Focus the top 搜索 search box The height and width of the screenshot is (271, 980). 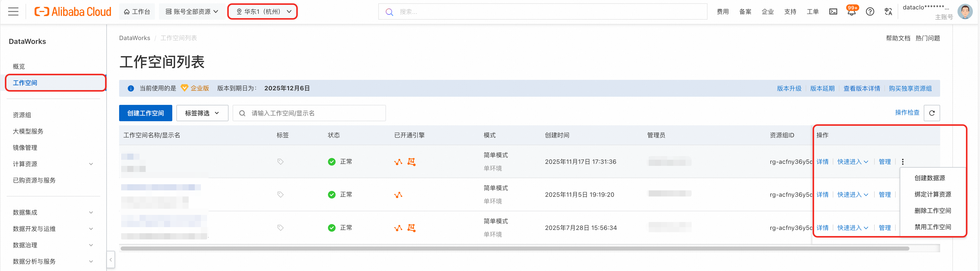(542, 12)
